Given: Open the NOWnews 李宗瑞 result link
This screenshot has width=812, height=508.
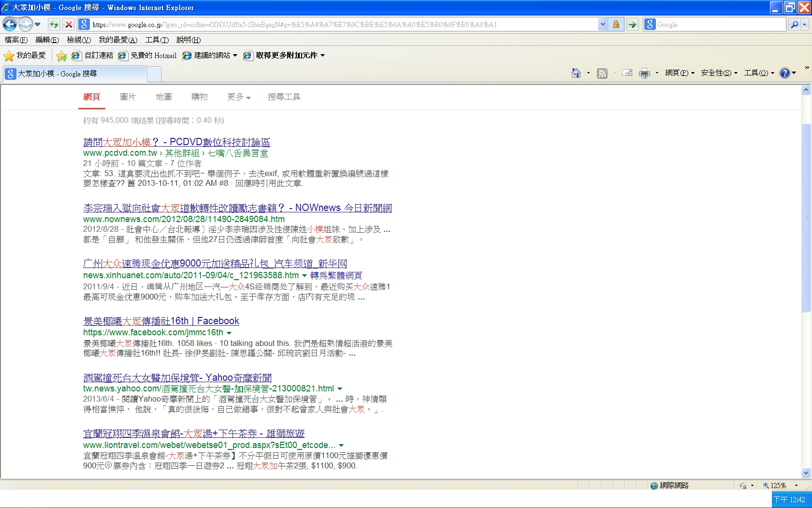Looking at the screenshot, I should (x=237, y=208).
